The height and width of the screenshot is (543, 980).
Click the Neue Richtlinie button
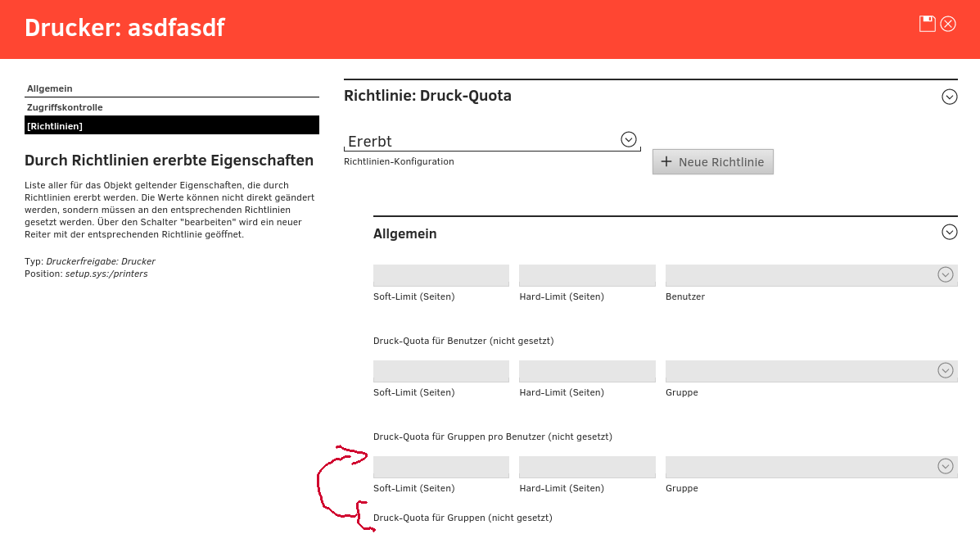(x=712, y=162)
